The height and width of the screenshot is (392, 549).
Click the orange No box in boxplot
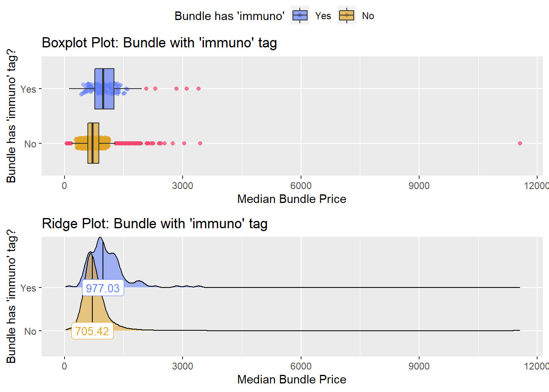point(93,143)
